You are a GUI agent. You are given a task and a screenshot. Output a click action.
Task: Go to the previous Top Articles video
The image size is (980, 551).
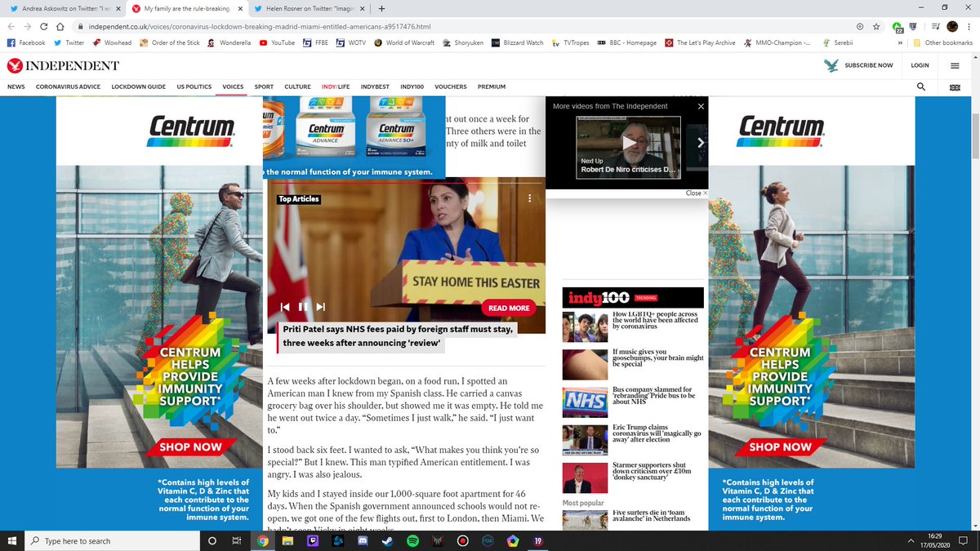pyautogui.click(x=285, y=307)
